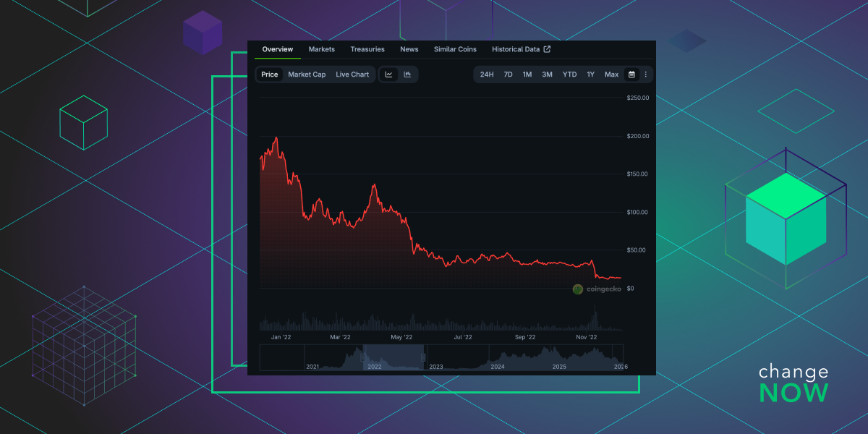This screenshot has height=434, width=868.
Task: Toggle chart to Market Cap
Action: 307,75
